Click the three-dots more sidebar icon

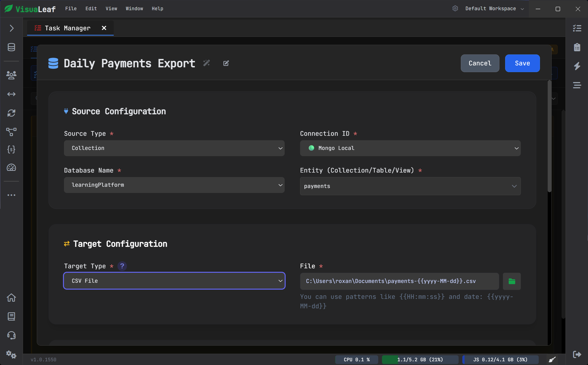[11, 195]
